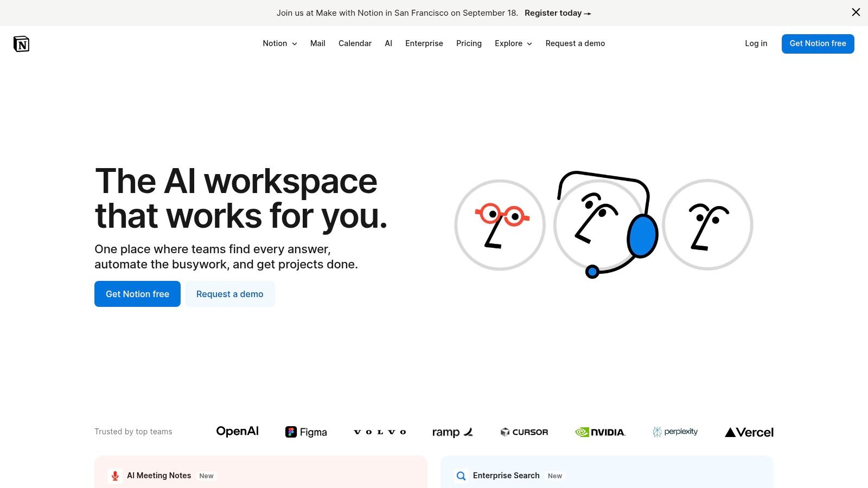868x488 pixels.
Task: Click the red microphone AI Meeting Notes icon
Action: click(115, 476)
